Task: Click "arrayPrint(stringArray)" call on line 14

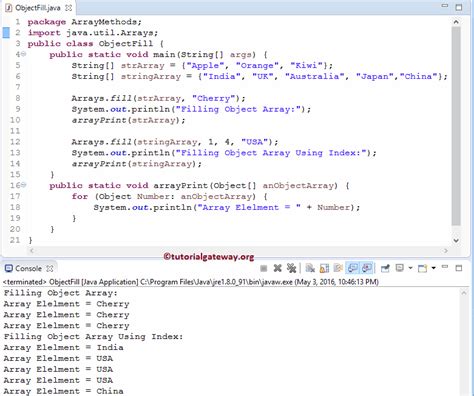Action: [134, 164]
